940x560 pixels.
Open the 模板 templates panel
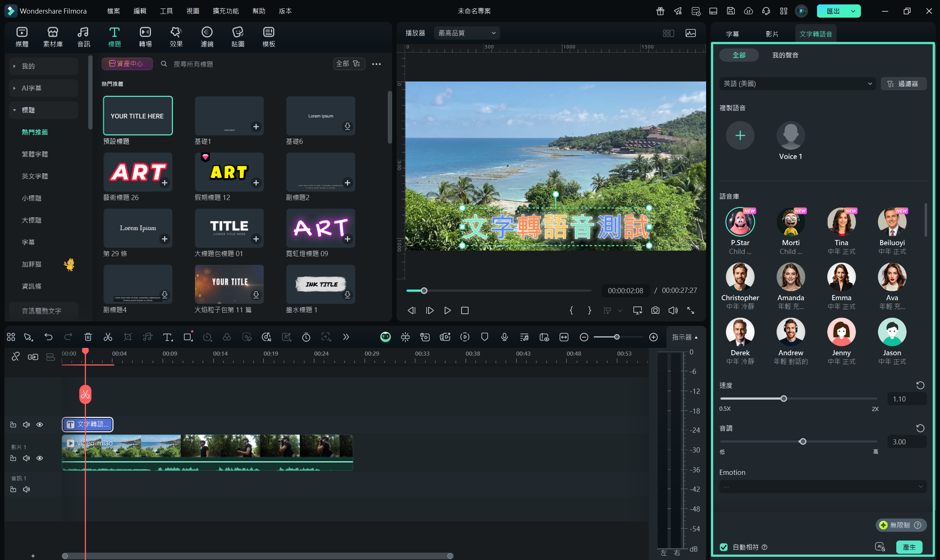[269, 37]
